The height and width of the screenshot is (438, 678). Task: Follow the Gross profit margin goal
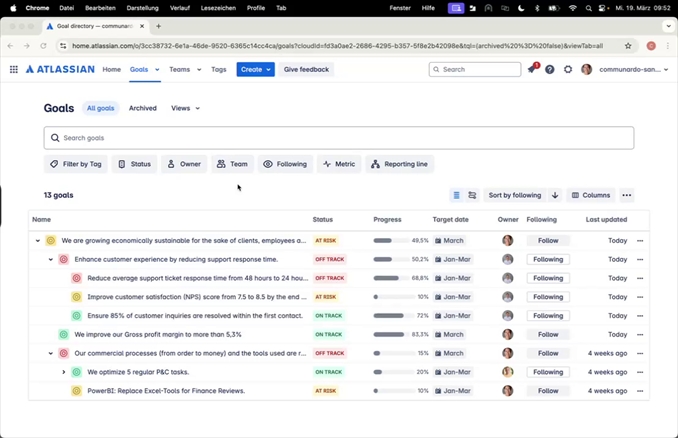click(548, 335)
